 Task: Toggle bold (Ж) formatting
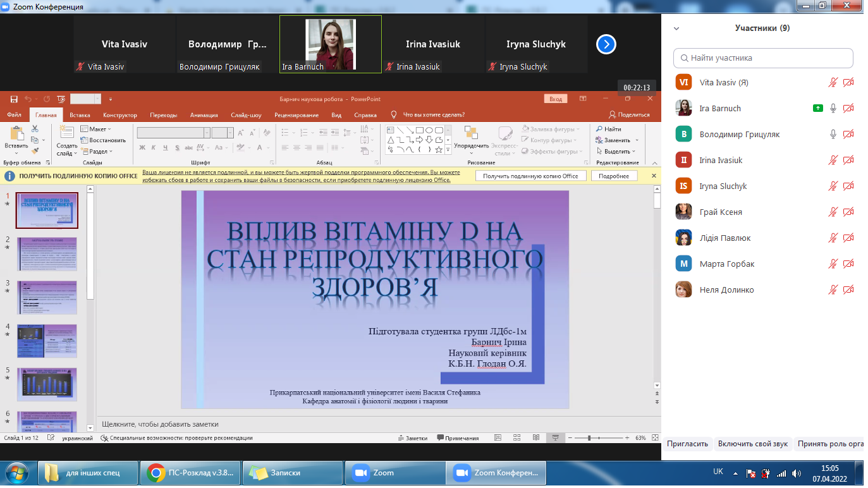coord(142,148)
